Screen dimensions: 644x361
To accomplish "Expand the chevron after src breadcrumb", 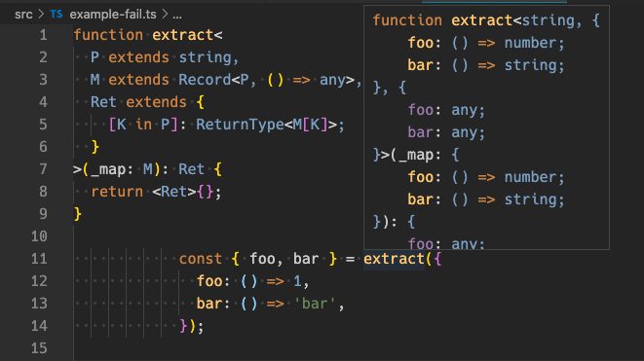I will click(41, 15).
